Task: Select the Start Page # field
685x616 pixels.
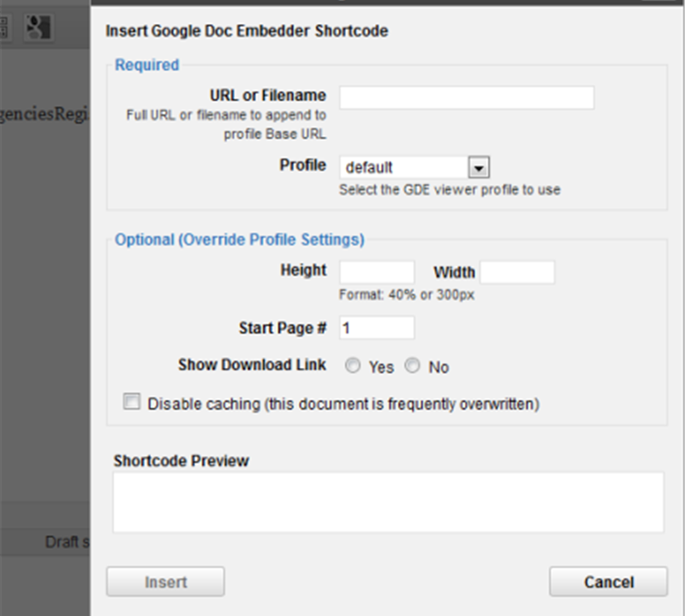Action: [377, 328]
